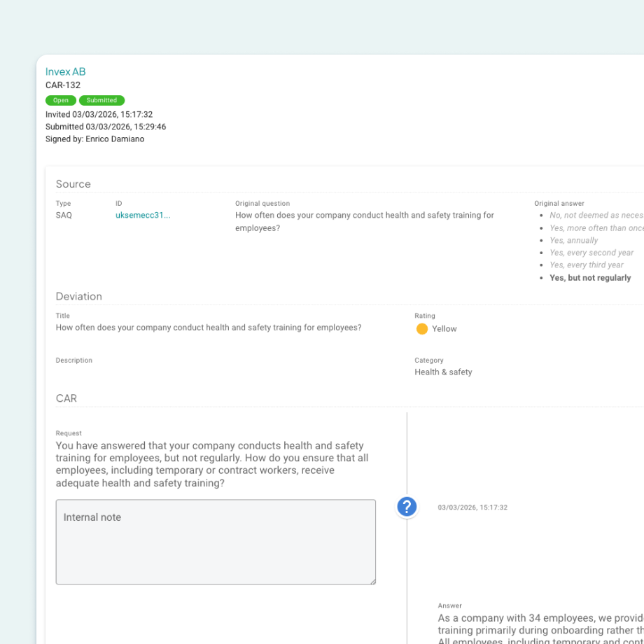Viewport: 644px width, 644px height.
Task: Open the uksemecc31... source ID link
Action: pyautogui.click(x=143, y=216)
